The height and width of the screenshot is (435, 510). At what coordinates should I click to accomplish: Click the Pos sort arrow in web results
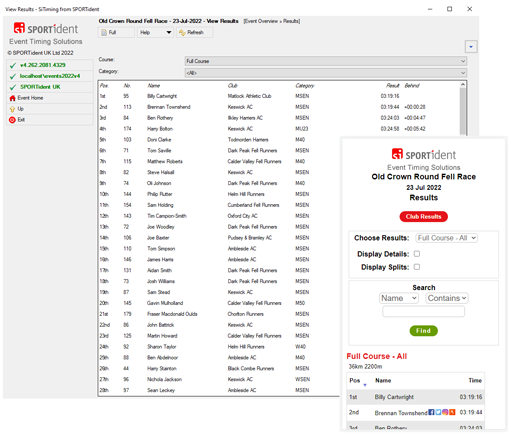tap(365, 385)
